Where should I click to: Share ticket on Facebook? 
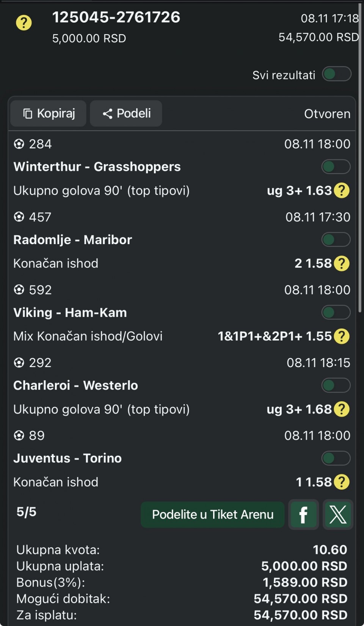(303, 515)
